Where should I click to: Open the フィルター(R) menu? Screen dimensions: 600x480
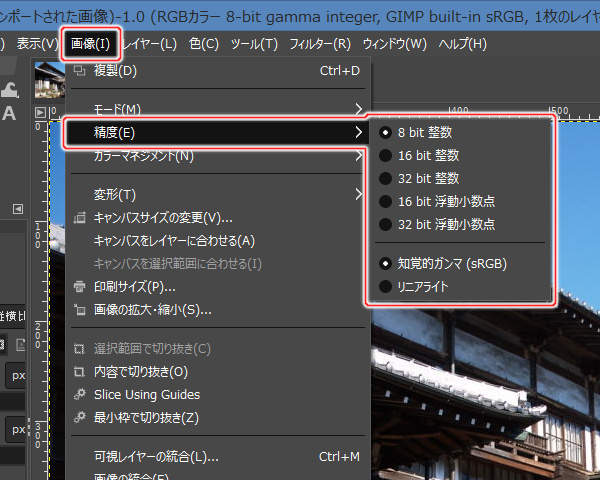[320, 44]
